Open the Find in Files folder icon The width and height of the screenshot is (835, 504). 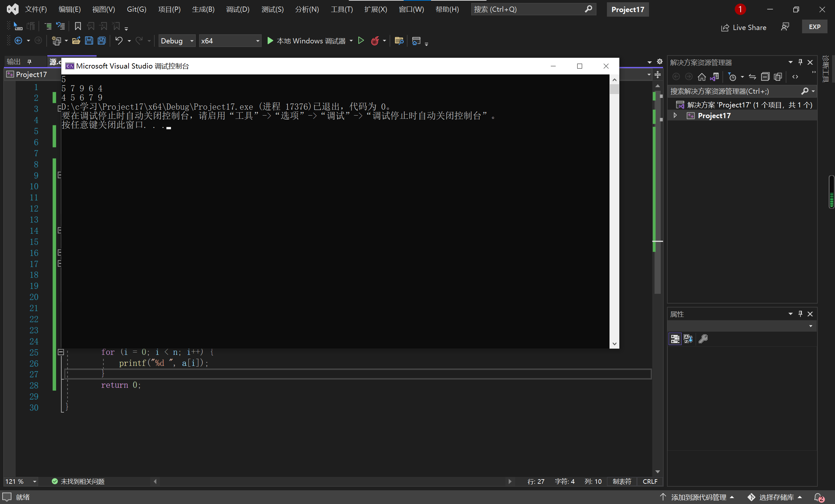(x=399, y=41)
